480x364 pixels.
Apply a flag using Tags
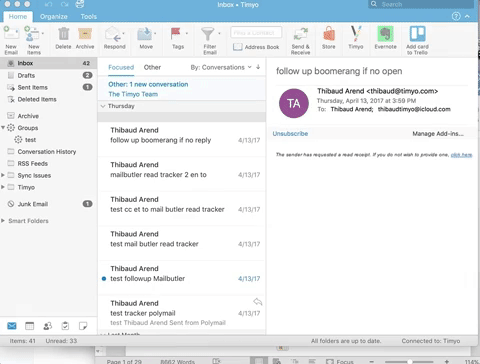pyautogui.click(x=178, y=38)
